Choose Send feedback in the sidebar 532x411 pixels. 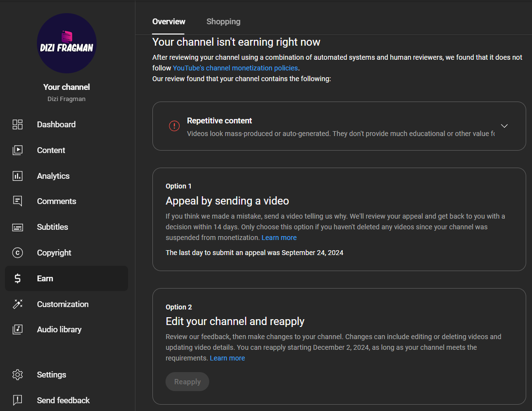66,400
